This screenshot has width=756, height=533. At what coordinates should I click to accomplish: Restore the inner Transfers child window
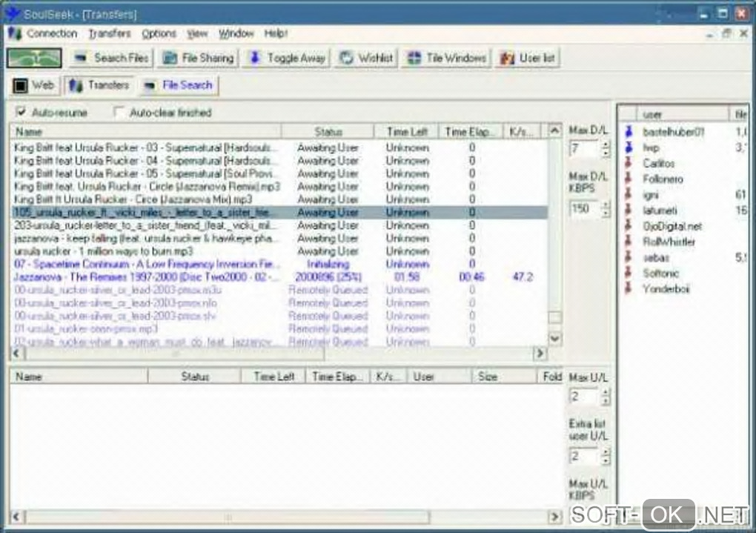[x=726, y=34]
